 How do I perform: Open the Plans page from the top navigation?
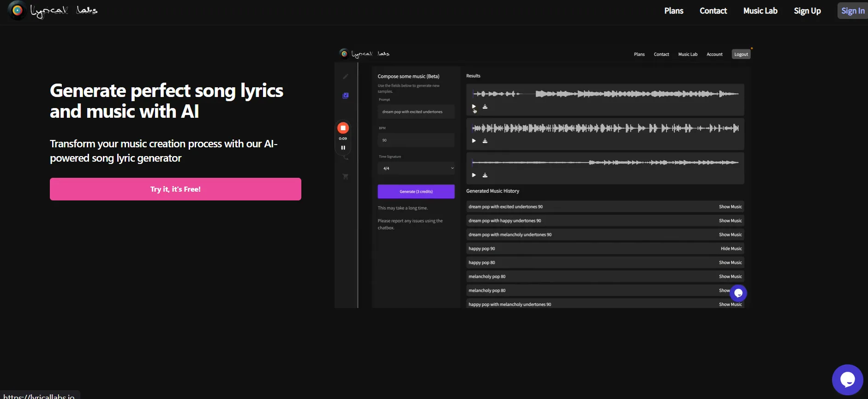[x=674, y=11]
